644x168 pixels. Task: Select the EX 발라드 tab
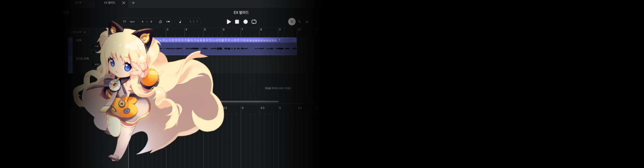110,3
